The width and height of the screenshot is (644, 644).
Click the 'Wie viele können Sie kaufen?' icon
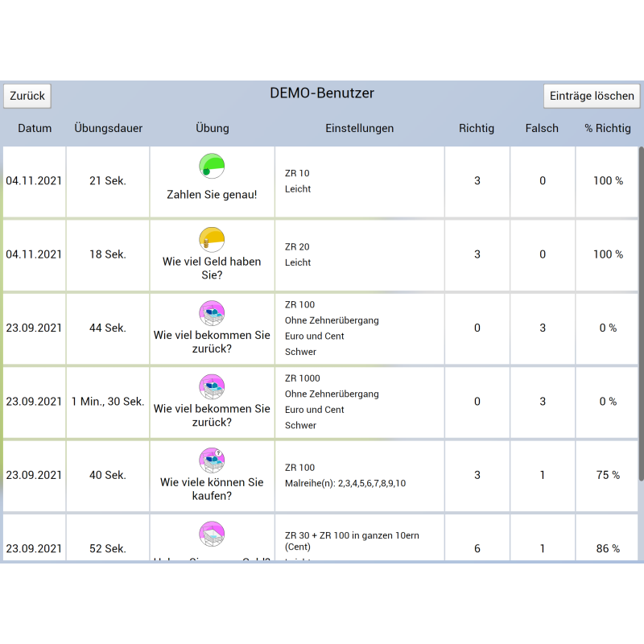(x=212, y=460)
